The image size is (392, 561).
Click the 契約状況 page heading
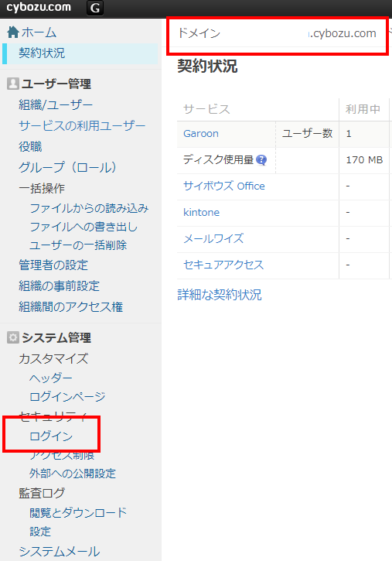point(207,67)
